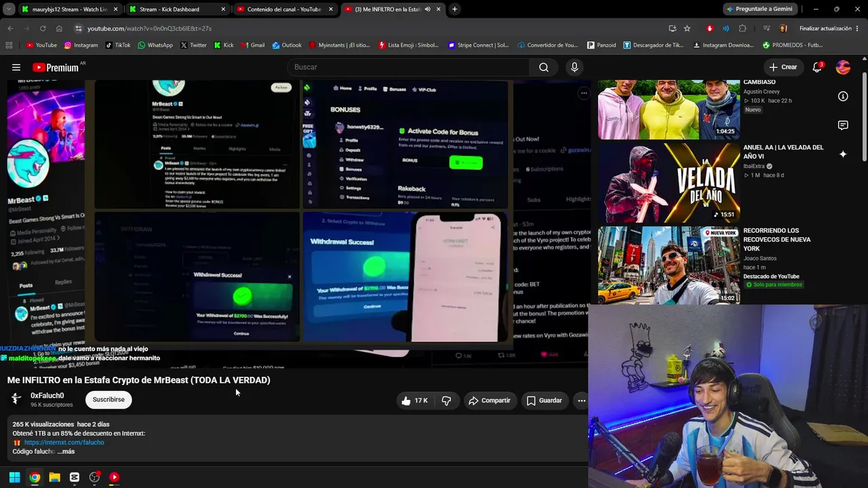Open Chrome profile avatar

(783, 28)
